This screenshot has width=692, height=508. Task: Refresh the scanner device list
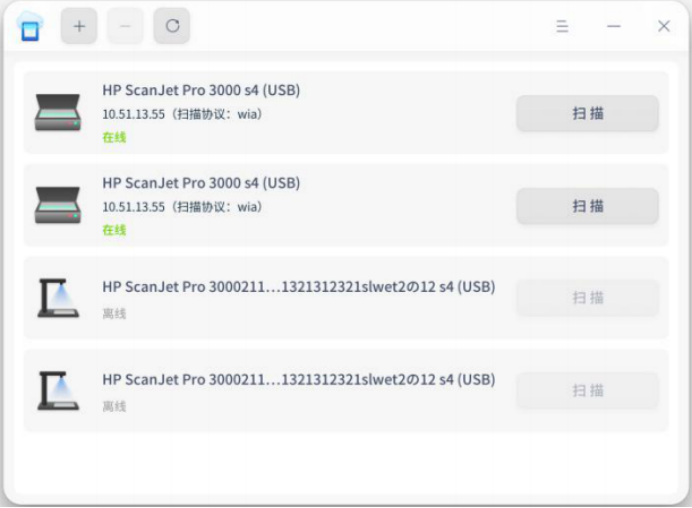172,26
